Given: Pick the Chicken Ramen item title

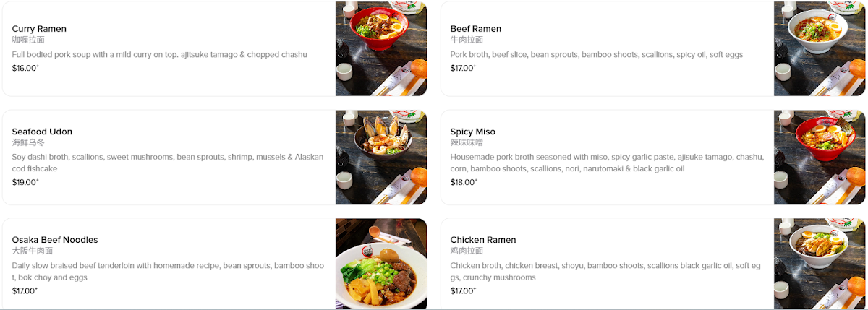Looking at the screenshot, I should pos(482,240).
